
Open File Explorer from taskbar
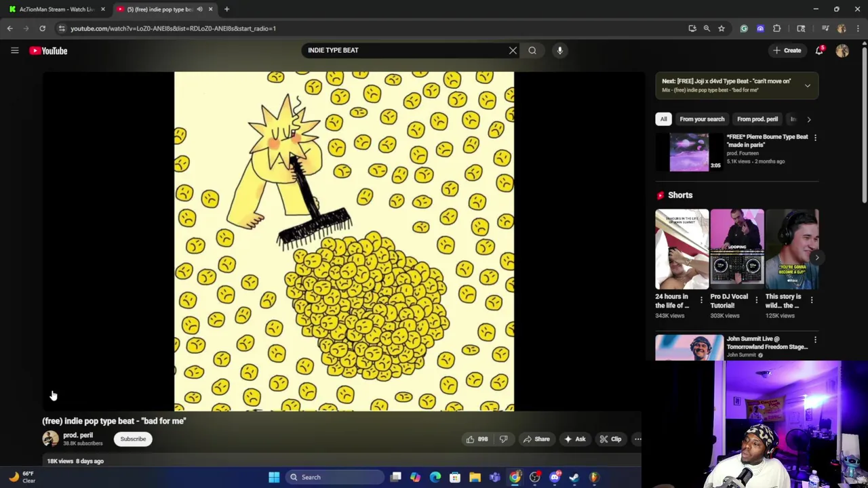(x=475, y=477)
